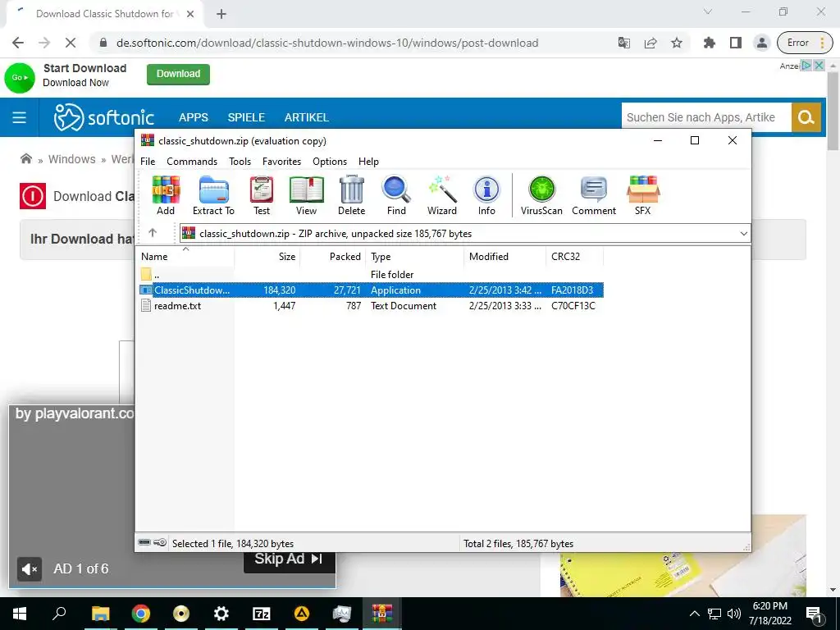This screenshot has width=840, height=630.
Task: Click the Error update button in Chrome
Action: click(804, 43)
